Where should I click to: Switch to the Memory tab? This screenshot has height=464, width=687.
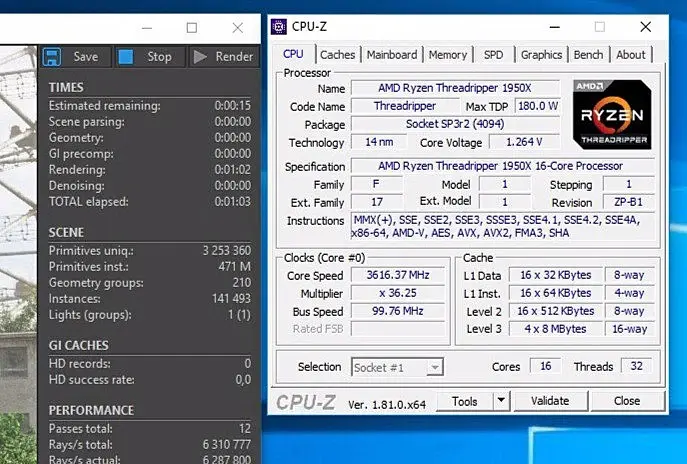click(448, 55)
